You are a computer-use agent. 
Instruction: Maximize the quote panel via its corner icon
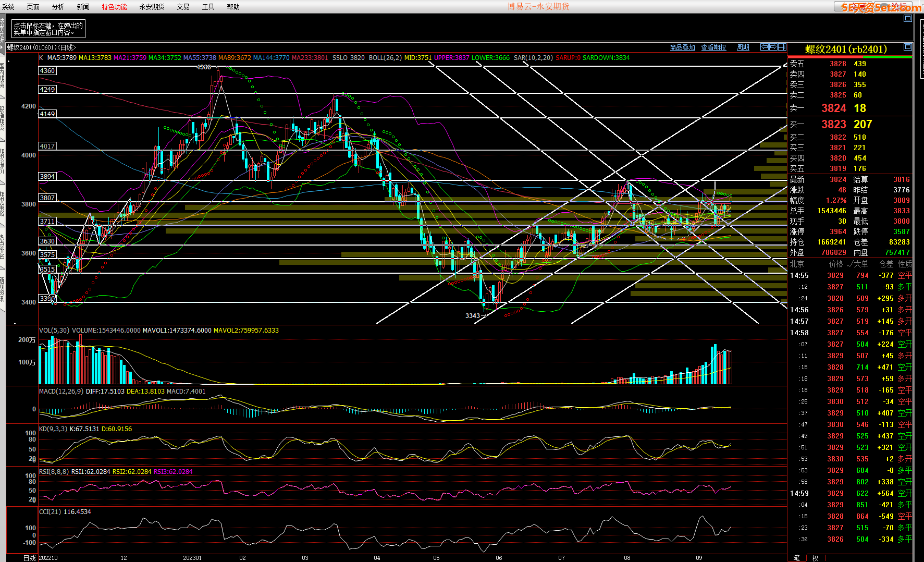pyautogui.click(x=907, y=46)
